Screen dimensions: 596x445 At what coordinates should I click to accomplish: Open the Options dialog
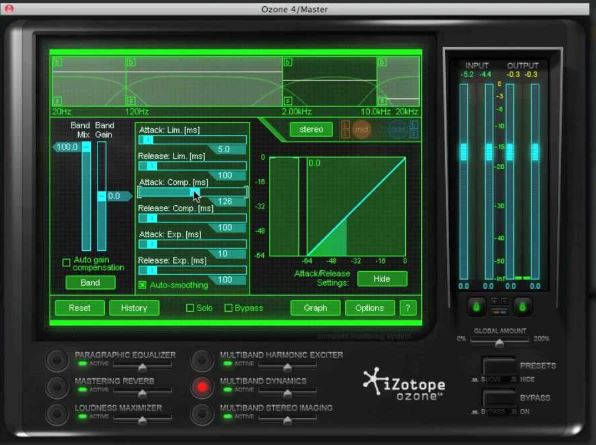(370, 308)
